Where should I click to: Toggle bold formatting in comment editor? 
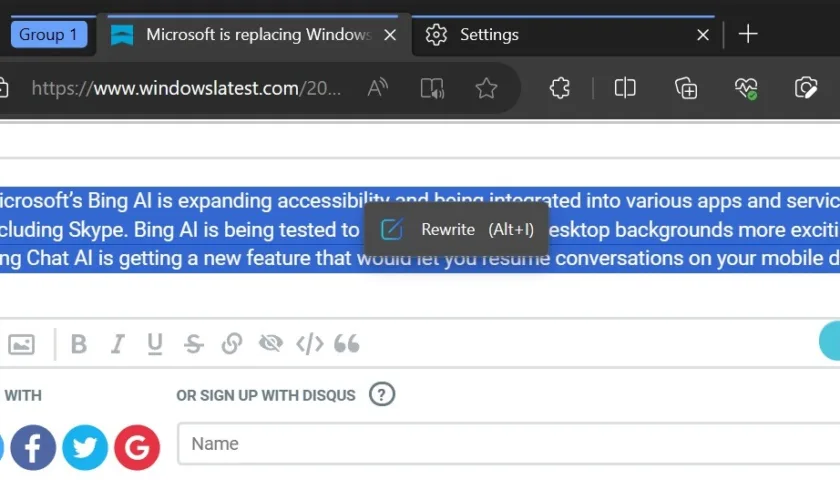(x=79, y=344)
